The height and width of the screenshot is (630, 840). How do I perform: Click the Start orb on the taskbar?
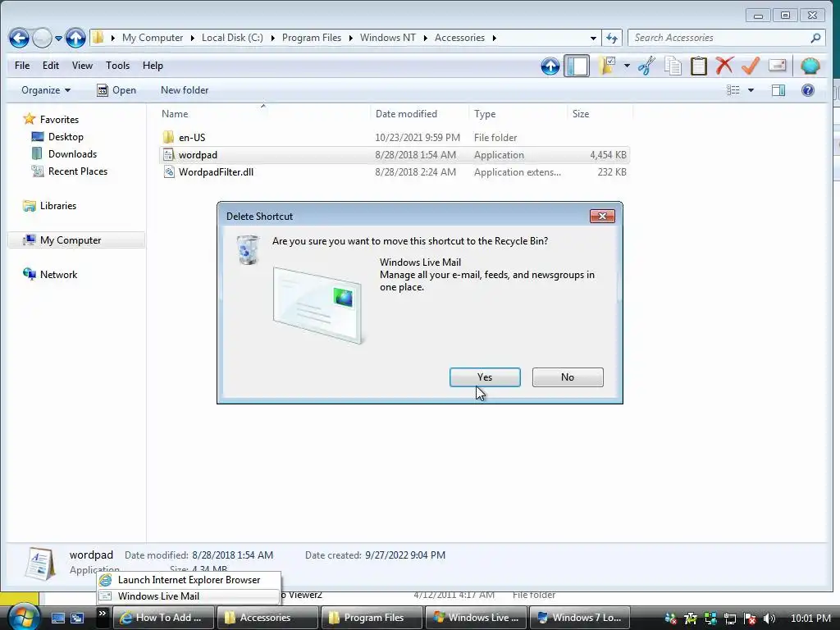(24, 617)
